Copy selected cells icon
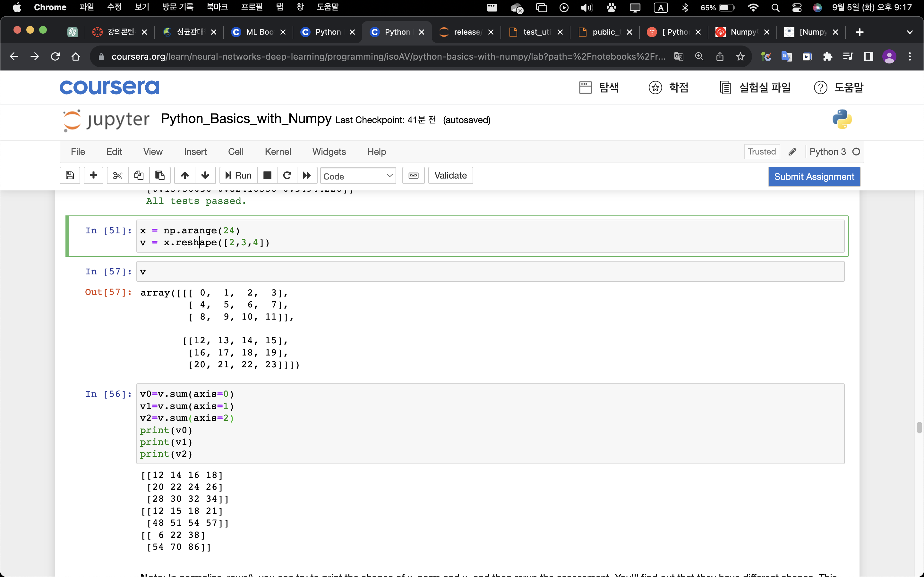Viewport: 924px width, 577px height. click(139, 176)
